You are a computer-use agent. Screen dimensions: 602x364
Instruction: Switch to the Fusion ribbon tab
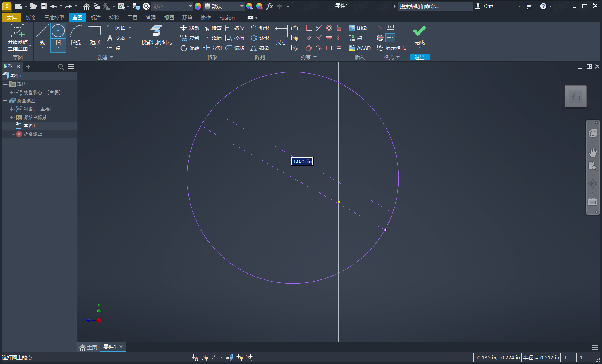click(227, 17)
